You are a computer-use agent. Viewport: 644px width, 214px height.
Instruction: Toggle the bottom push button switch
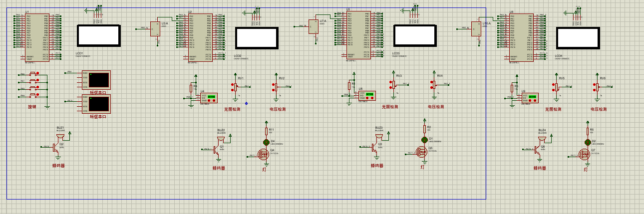coord(34,95)
